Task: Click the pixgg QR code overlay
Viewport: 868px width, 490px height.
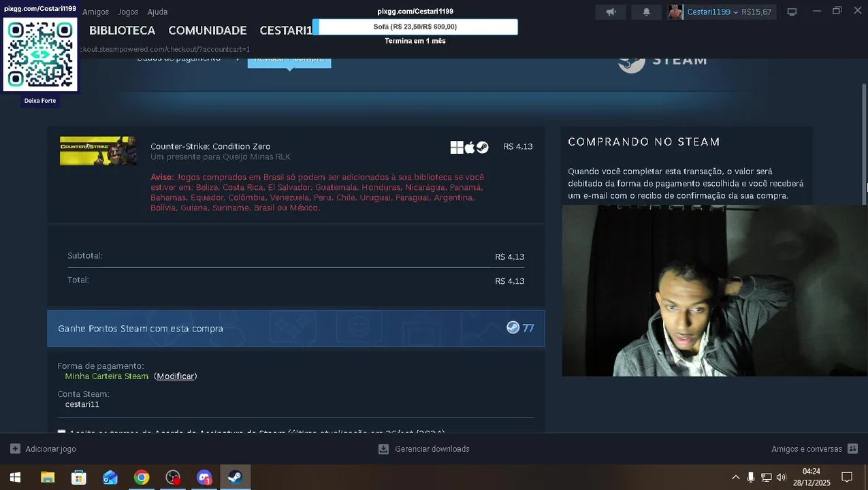Action: (40, 54)
